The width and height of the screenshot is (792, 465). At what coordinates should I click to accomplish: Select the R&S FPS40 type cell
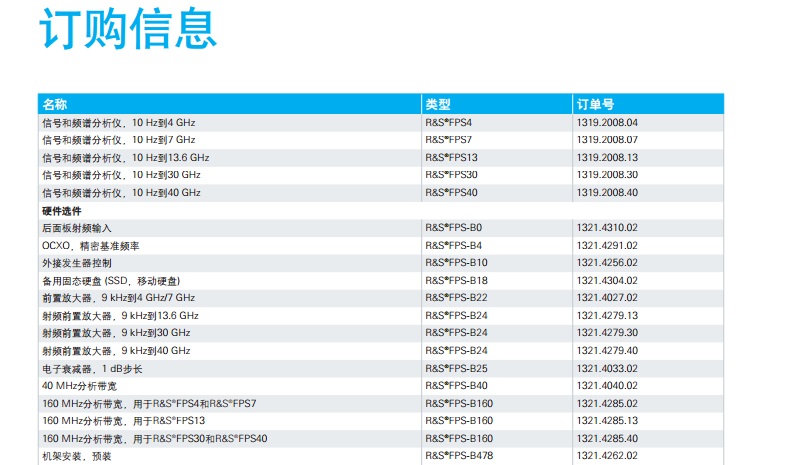coord(451,193)
